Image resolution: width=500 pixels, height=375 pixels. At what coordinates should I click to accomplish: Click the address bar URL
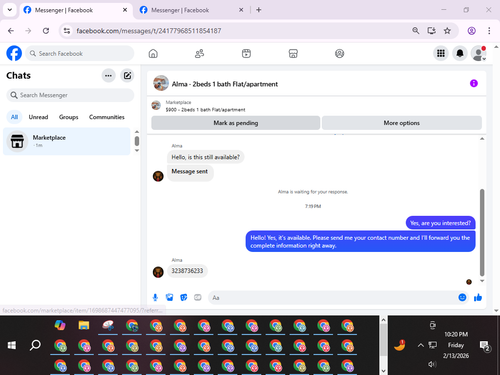149,31
